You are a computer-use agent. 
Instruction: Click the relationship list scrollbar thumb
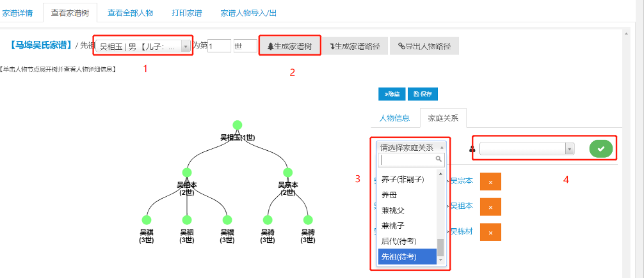(x=440, y=247)
